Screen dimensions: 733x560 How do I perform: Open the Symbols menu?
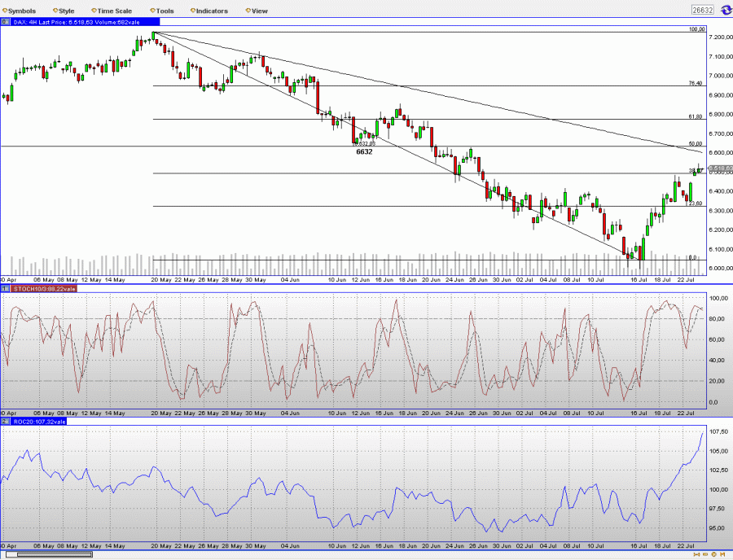click(20, 11)
